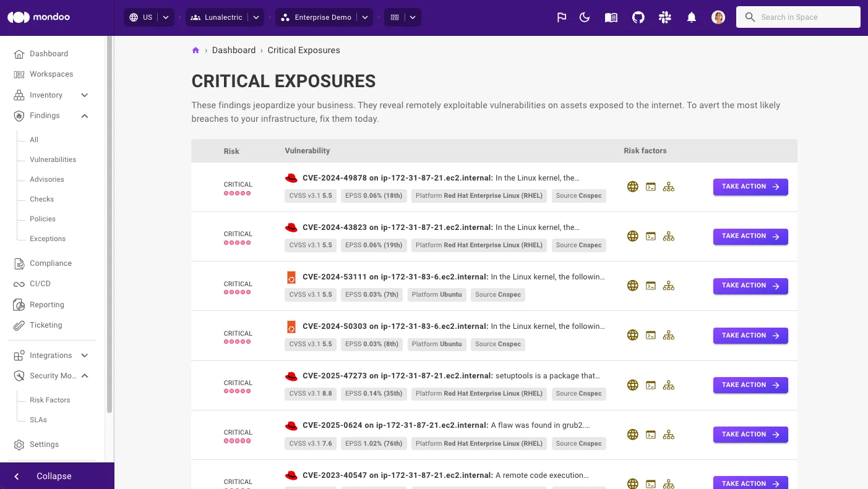868x489 pixels.
Task: Open the Enterprise Demo space dropdown
Action: (x=325, y=17)
